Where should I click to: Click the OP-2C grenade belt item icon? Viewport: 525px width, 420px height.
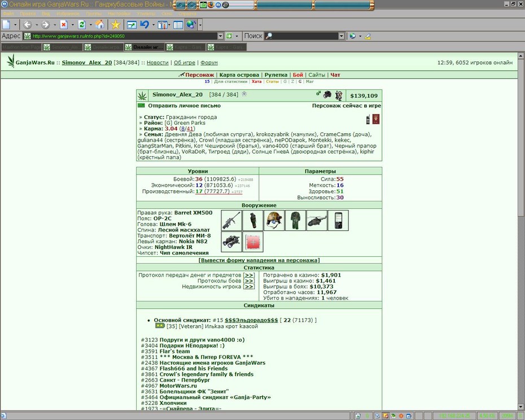click(x=253, y=220)
